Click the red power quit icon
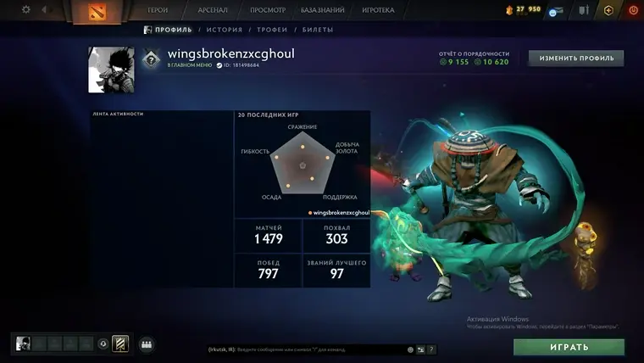The height and width of the screenshot is (363, 644). (633, 10)
